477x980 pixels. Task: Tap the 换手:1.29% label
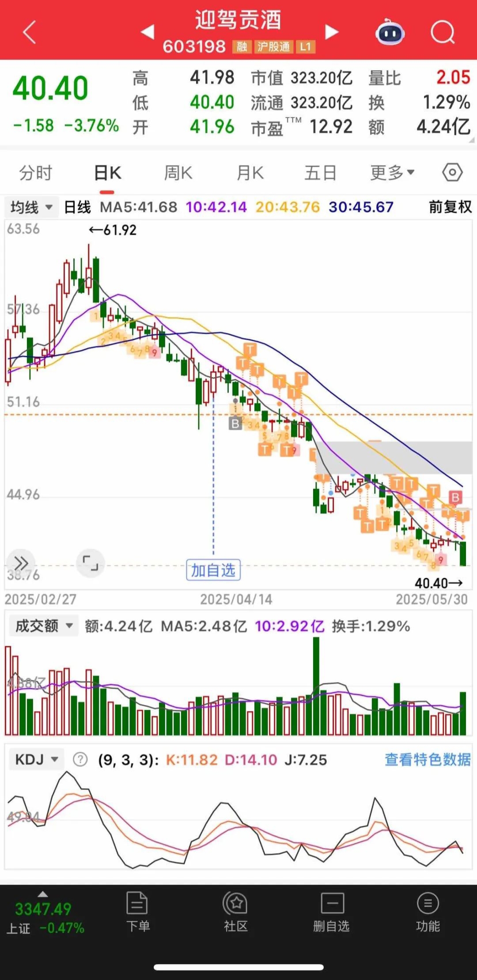[371, 626]
